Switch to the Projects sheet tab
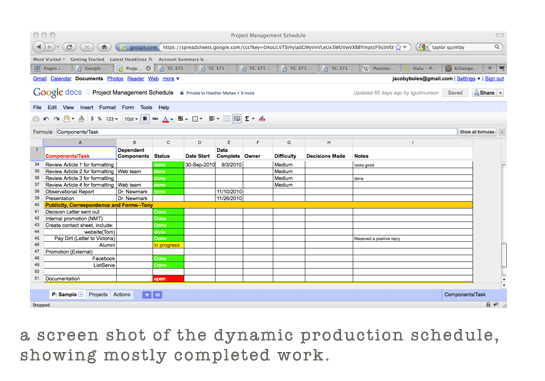Screen dimensions: 545x381 (x=98, y=294)
